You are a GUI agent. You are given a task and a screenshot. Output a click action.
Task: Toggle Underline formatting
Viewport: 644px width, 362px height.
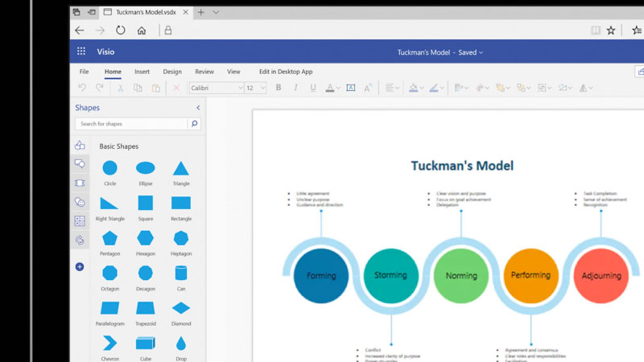coord(313,88)
